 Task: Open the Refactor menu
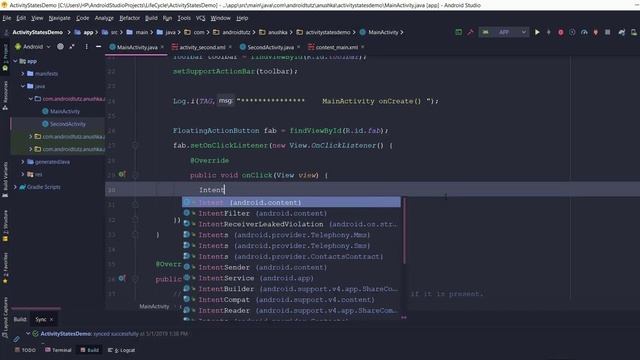[x=129, y=18]
